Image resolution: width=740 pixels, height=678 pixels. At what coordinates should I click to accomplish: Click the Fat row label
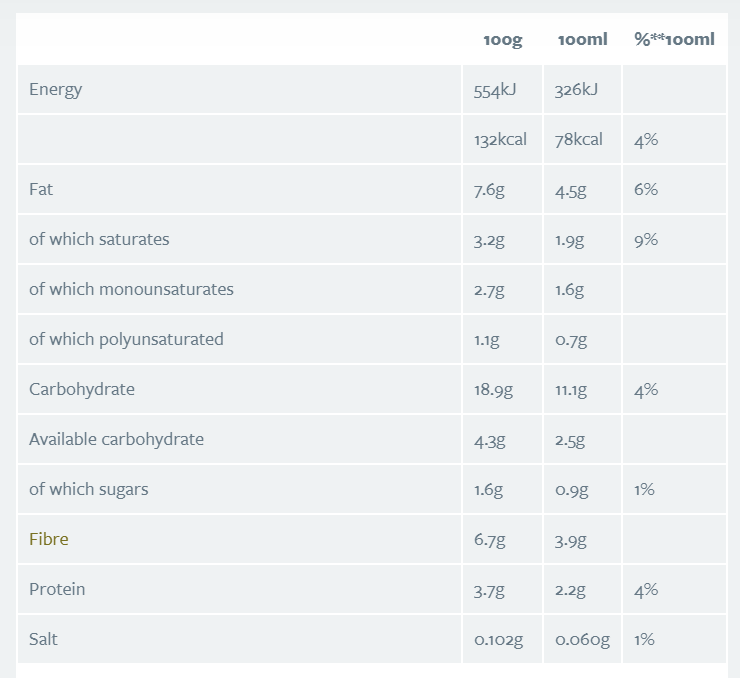[x=40, y=189]
